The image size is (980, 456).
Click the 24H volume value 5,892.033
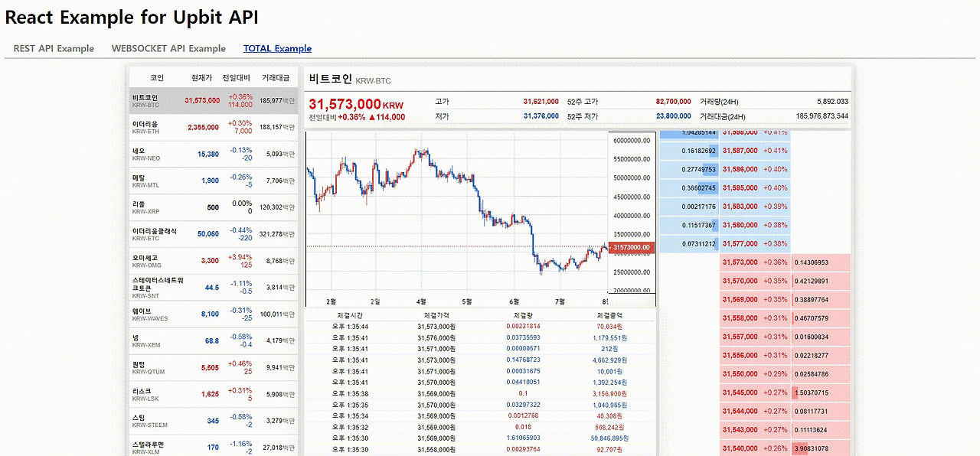832,102
